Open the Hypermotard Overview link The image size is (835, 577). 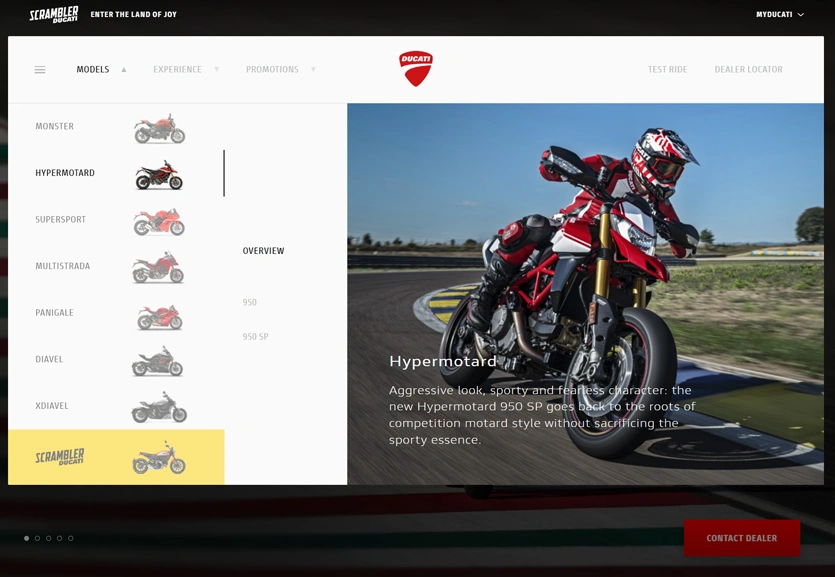point(263,251)
